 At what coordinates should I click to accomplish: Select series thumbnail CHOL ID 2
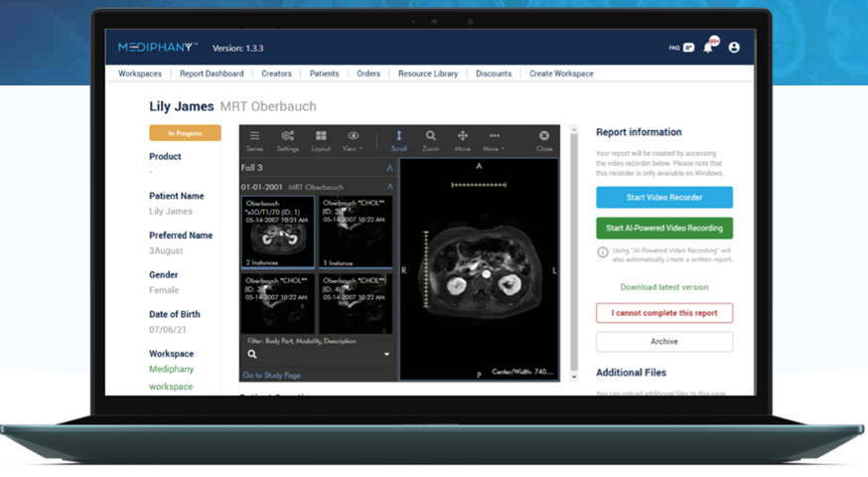click(356, 232)
